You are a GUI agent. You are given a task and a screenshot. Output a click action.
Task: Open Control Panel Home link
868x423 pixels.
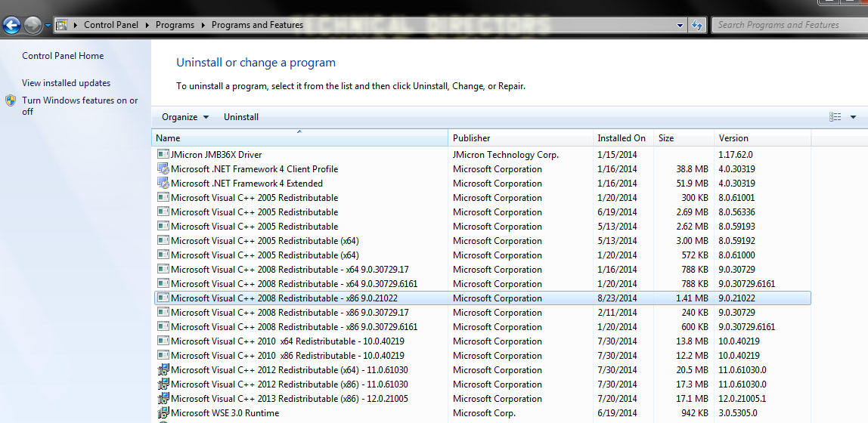63,56
